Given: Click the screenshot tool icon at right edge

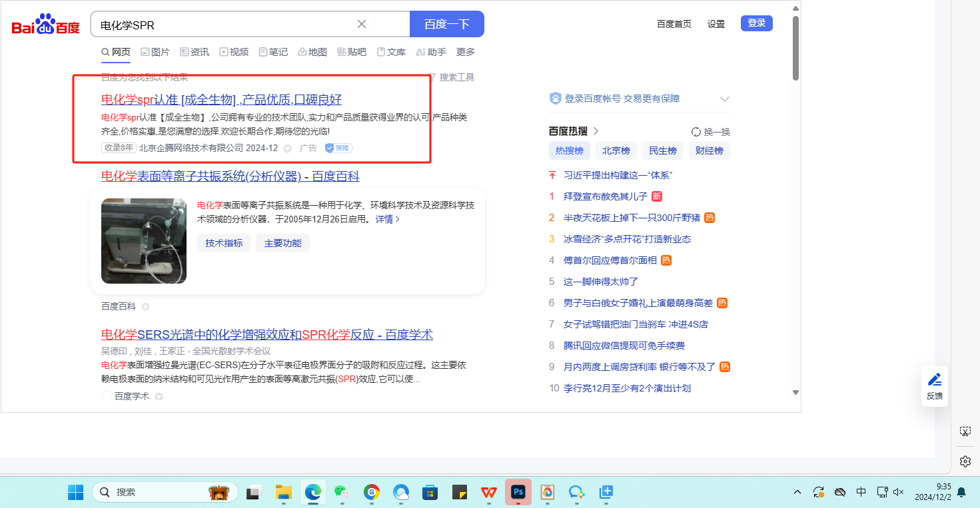Looking at the screenshot, I should click(x=965, y=431).
